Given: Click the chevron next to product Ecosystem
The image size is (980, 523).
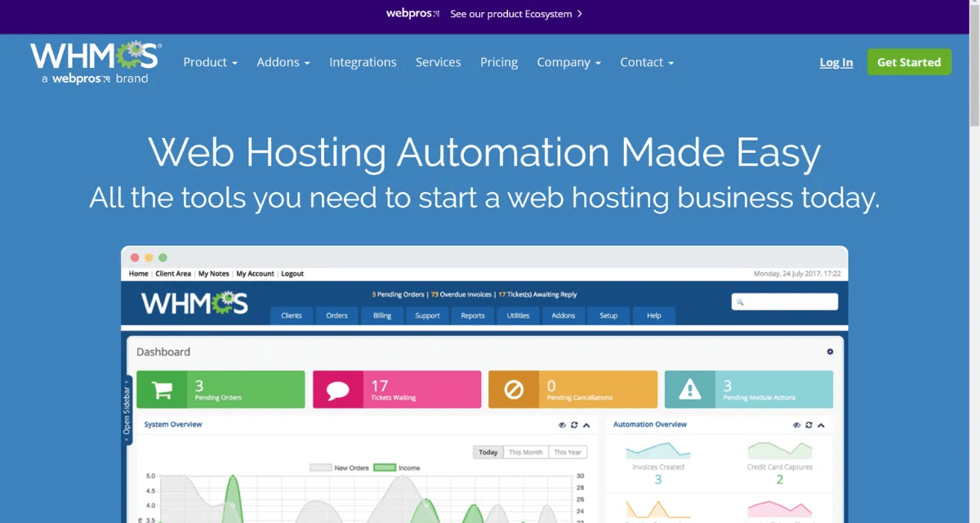Looking at the screenshot, I should pos(580,14).
